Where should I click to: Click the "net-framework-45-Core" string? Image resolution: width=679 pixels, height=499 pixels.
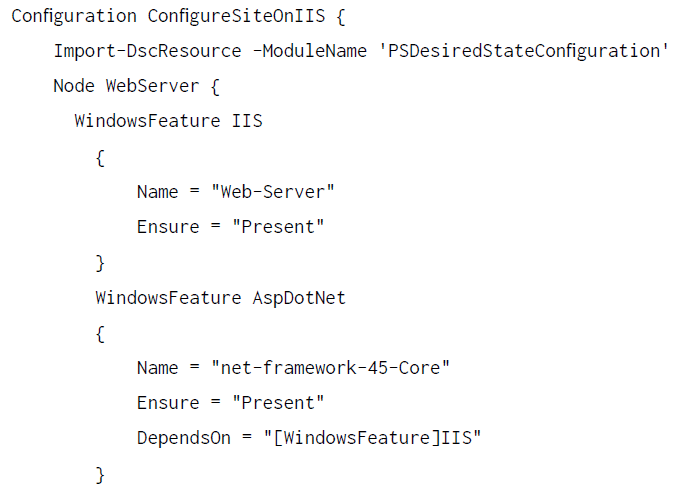331,367
